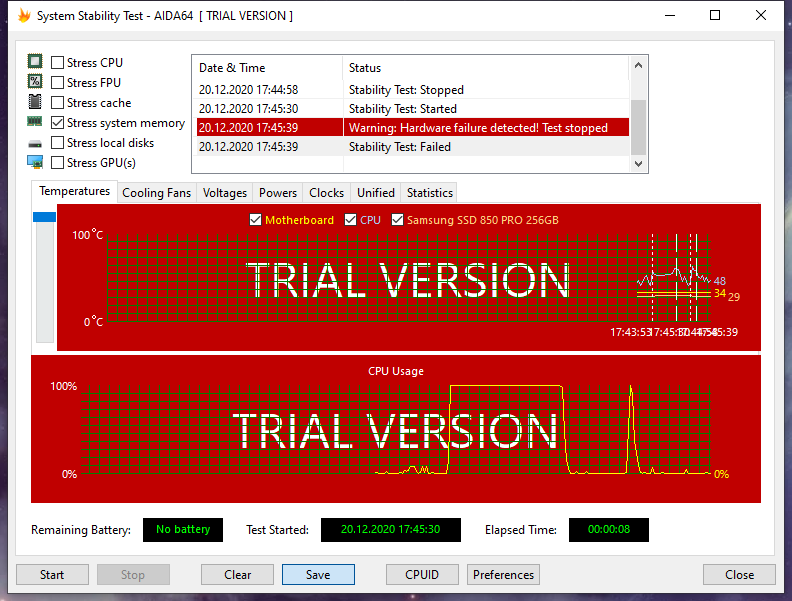
Task: Open the Voltages tab
Action: 225,193
